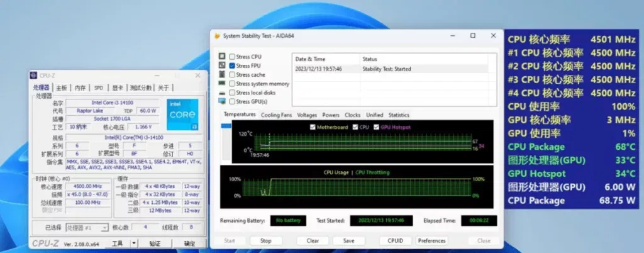Click the No battery status field

click(288, 220)
